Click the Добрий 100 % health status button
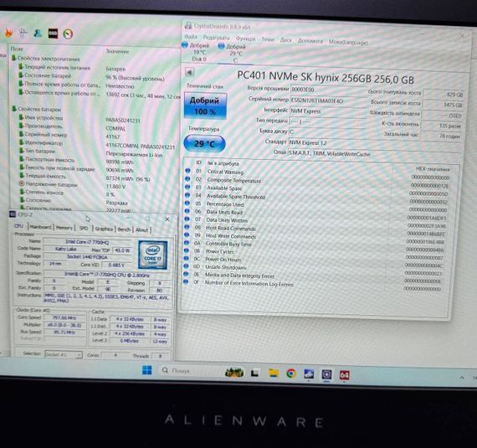The width and height of the screenshot is (477, 448). (x=205, y=106)
